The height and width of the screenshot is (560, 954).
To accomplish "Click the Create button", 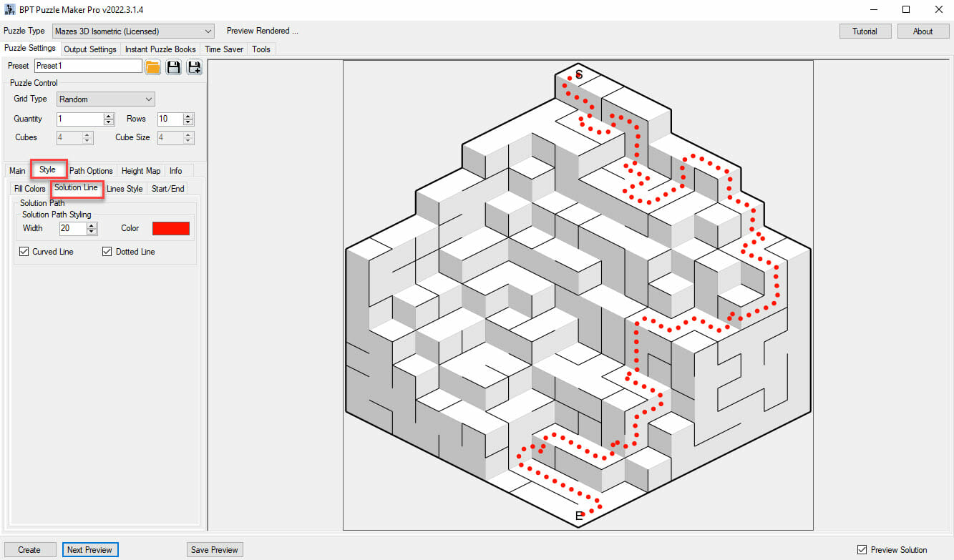I will pos(29,549).
